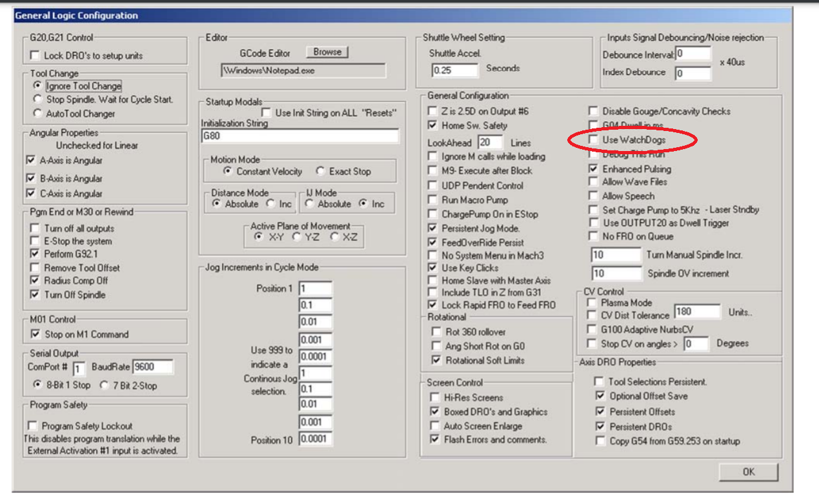819x504 pixels.
Task: Pick the Y-Z active plane
Action: coord(296,237)
